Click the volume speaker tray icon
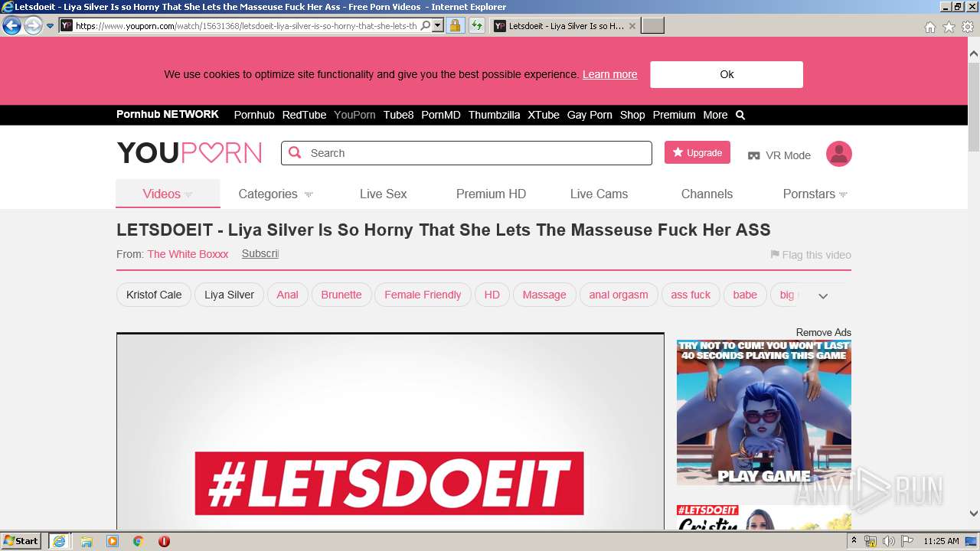980x551 pixels. (x=888, y=541)
